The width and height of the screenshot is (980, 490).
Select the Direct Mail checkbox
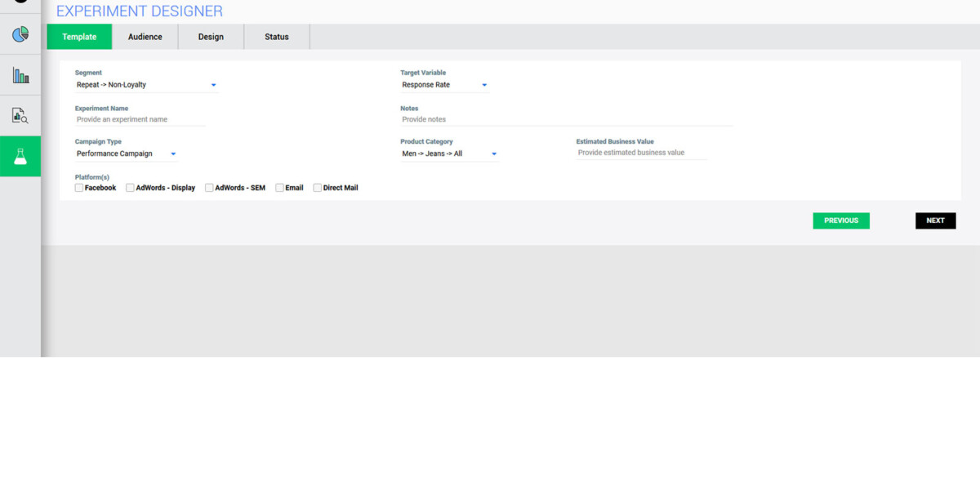click(x=318, y=188)
